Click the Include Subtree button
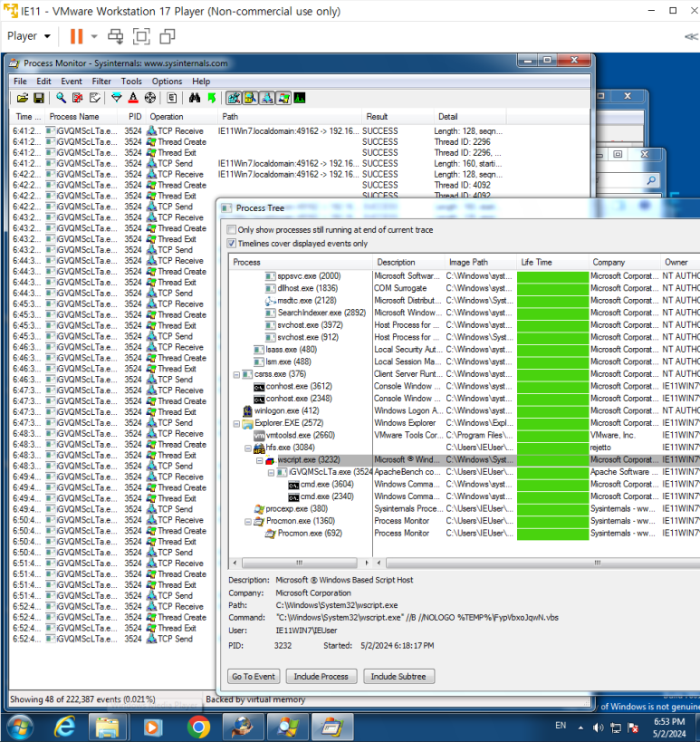Viewport: 700px width, 742px height. coord(398,676)
